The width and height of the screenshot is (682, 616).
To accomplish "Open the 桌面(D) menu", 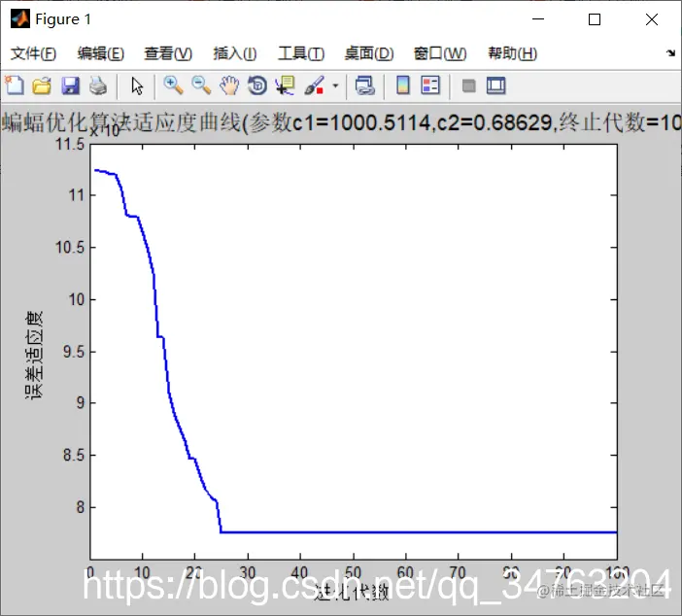I will [x=369, y=53].
